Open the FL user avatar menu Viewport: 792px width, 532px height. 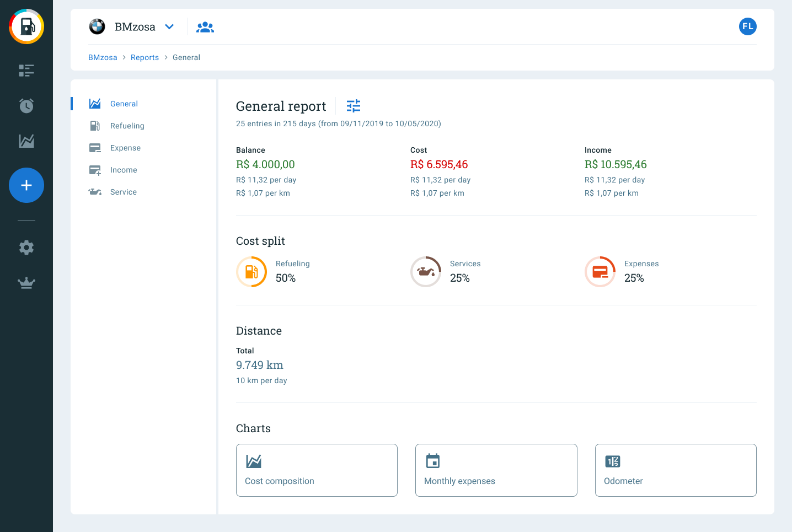[x=747, y=26]
